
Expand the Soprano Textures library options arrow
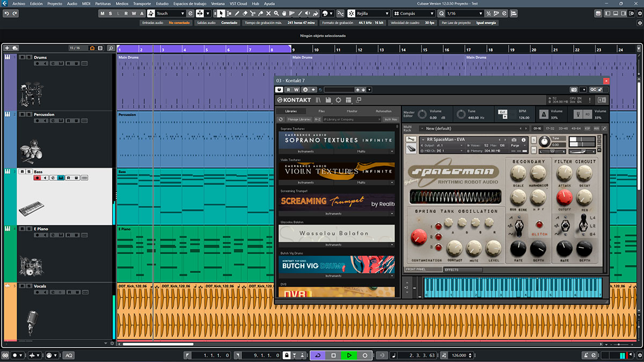(392, 151)
